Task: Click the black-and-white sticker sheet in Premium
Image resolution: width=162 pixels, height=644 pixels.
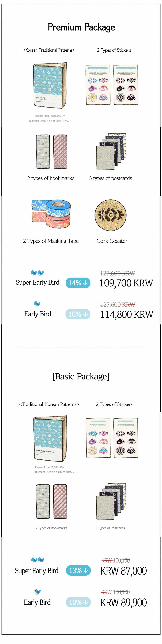Action: 126,85
